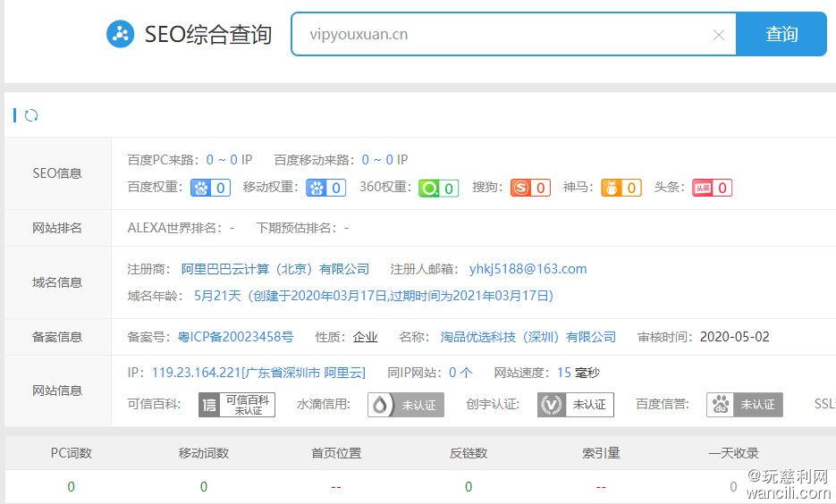This screenshot has height=504, width=836.
Task: Select the 域名信息 row label
Action: (57, 282)
